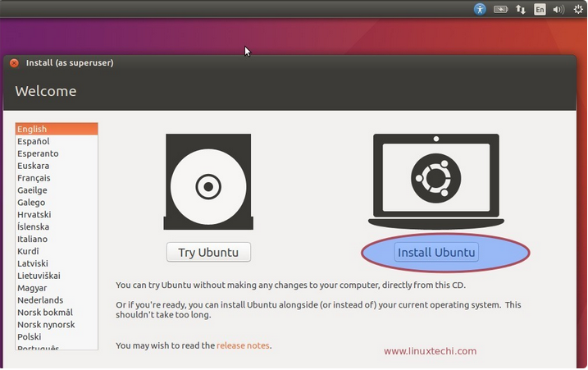Select Gaeilge in the language list
This screenshot has width=588, height=370.
(x=57, y=190)
